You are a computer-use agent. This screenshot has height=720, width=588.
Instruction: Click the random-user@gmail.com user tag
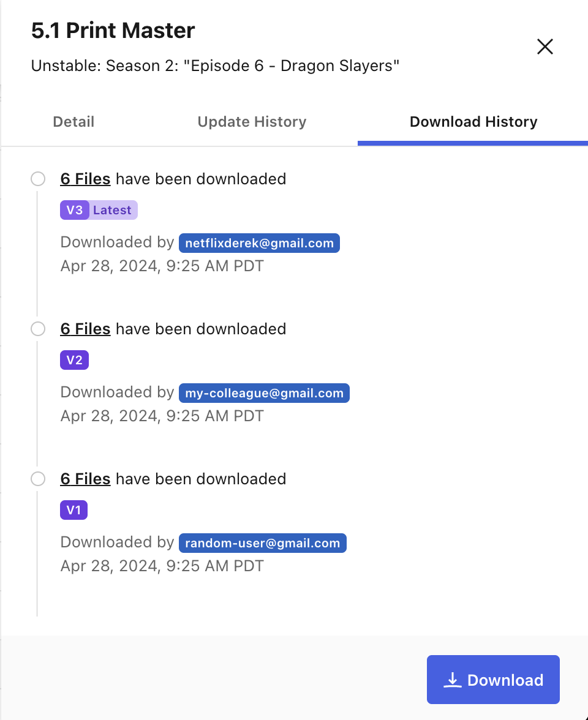262,543
